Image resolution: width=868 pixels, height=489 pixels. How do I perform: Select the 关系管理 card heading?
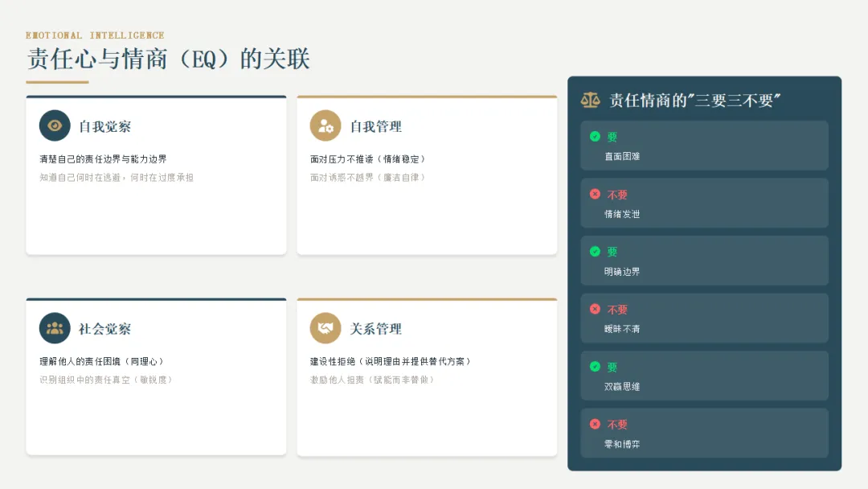[x=376, y=329]
